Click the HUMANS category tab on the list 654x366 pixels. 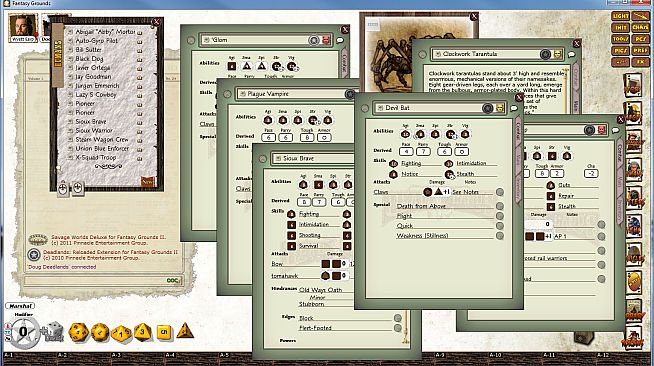pos(58,55)
